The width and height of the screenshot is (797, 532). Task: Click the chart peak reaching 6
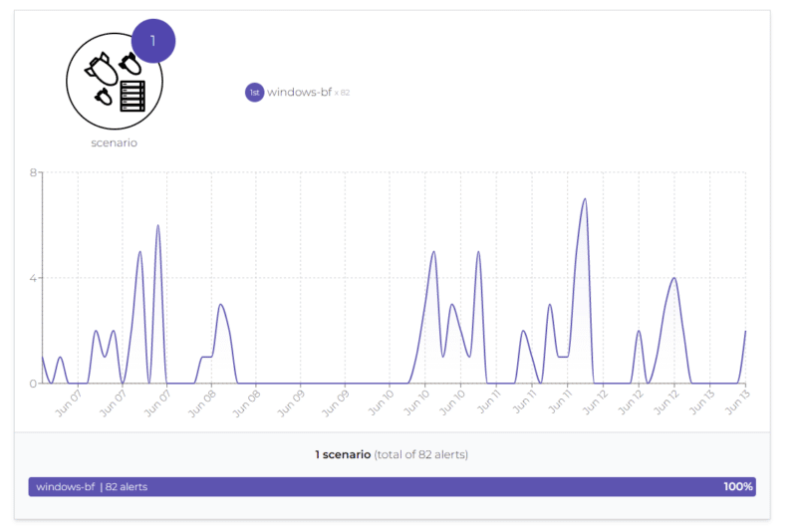[157, 226]
